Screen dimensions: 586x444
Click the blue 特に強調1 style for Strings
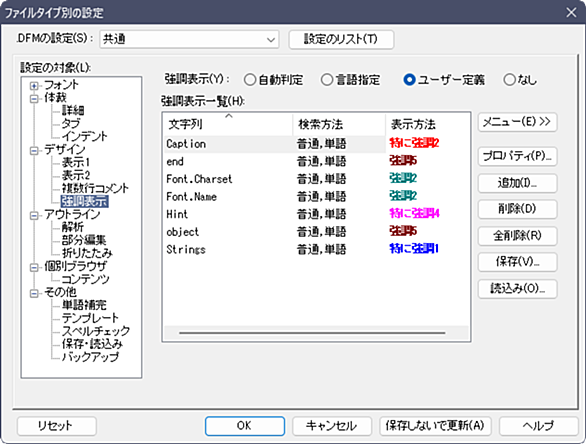(414, 249)
